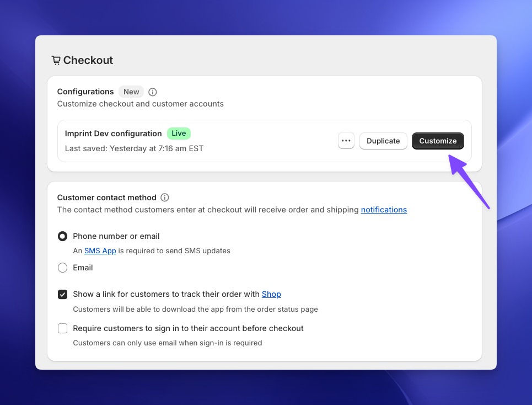
Task: Click the Configurations section title
Action: coord(85,92)
